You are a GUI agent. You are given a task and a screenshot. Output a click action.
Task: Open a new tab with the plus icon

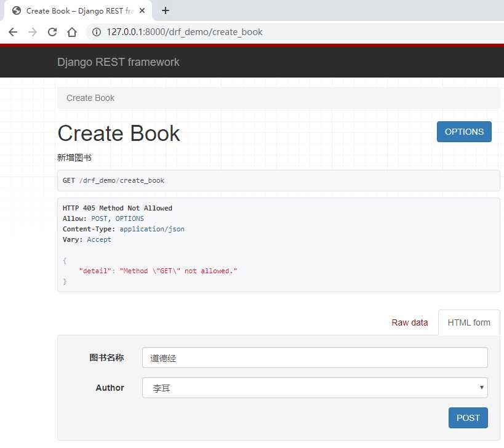click(166, 10)
